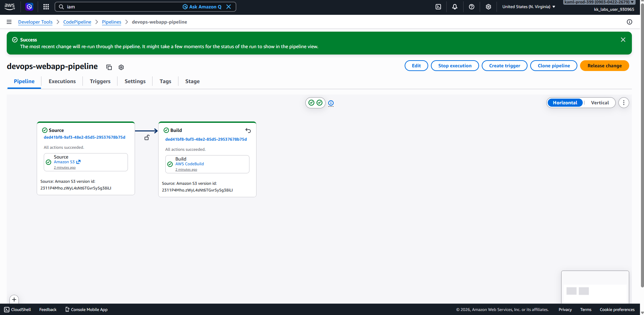Open the Terms footer link

(x=586, y=309)
